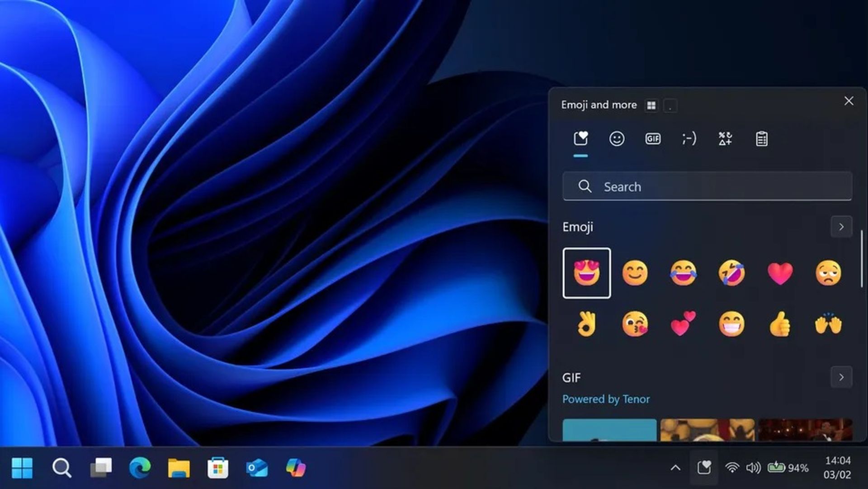Viewport: 868px width, 489px height.
Task: Open the Symbols tab
Action: tap(726, 138)
